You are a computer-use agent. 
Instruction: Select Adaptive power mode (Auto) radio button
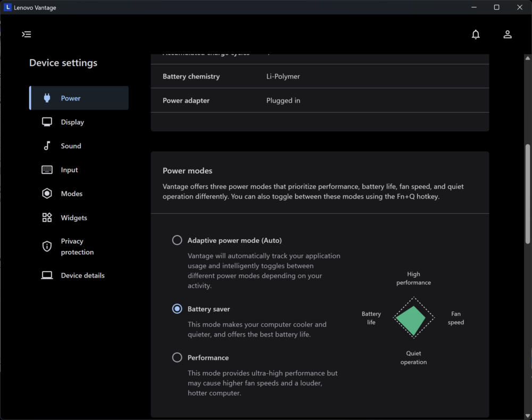pyautogui.click(x=177, y=240)
